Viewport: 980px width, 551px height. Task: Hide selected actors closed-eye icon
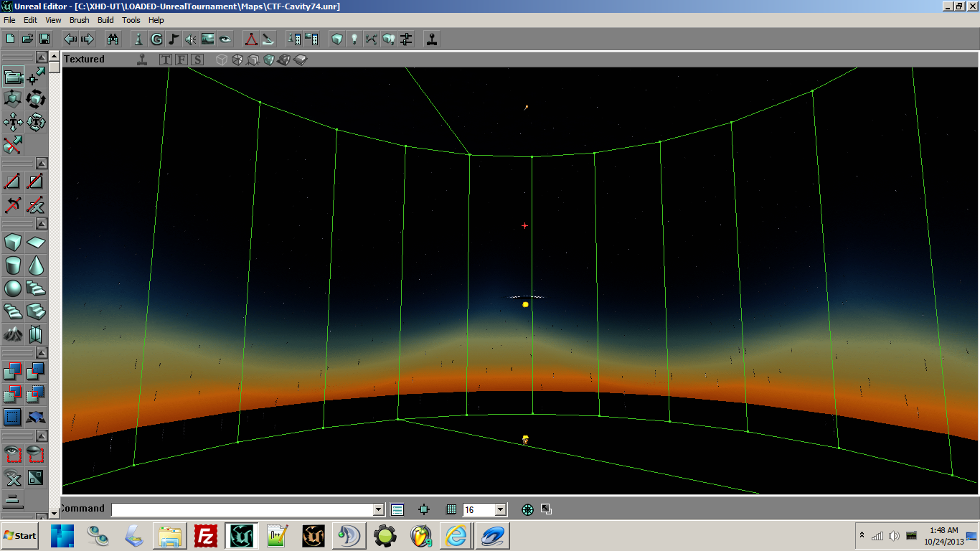[x=36, y=453]
